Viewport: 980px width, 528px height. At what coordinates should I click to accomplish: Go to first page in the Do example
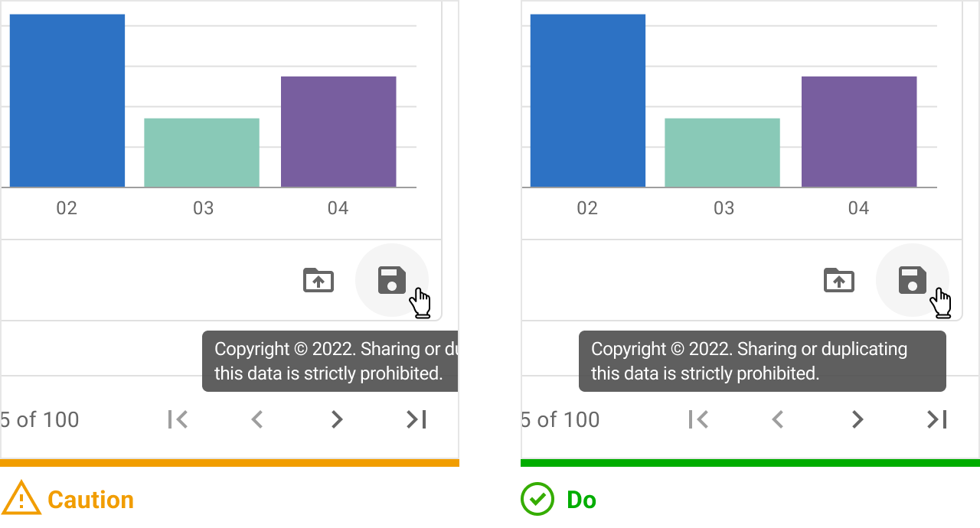698,419
